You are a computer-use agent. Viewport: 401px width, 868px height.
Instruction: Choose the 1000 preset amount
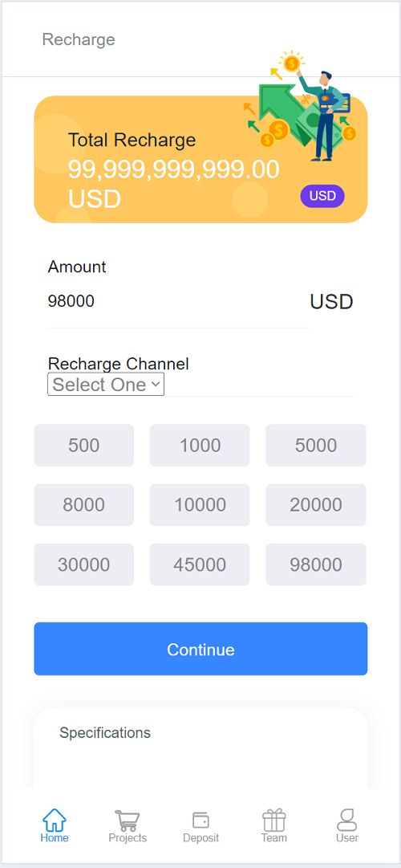200,445
